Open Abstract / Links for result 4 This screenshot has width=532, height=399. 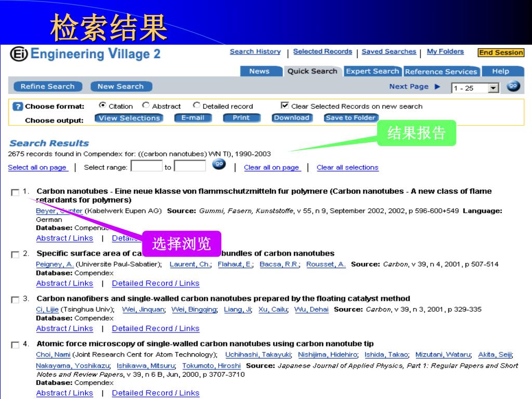click(x=64, y=393)
